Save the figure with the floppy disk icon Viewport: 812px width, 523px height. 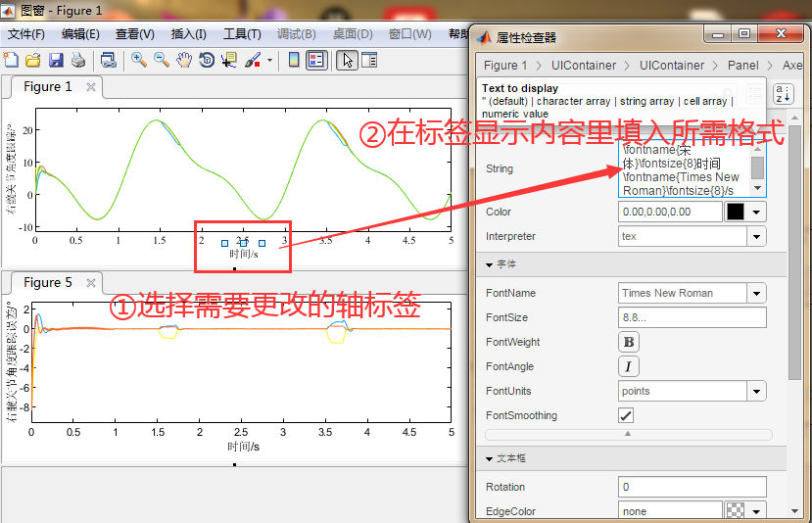[56, 60]
